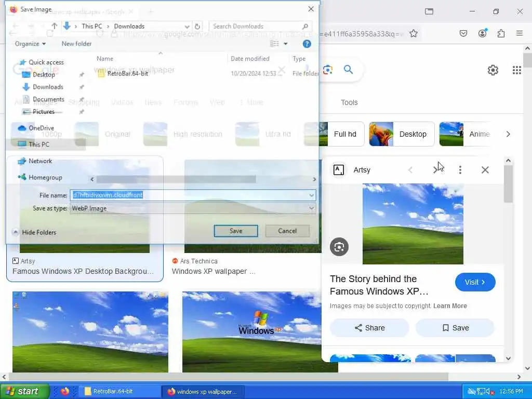The height and width of the screenshot is (399, 532).
Task: Expand the address path history dropdown
Action: tap(187, 26)
